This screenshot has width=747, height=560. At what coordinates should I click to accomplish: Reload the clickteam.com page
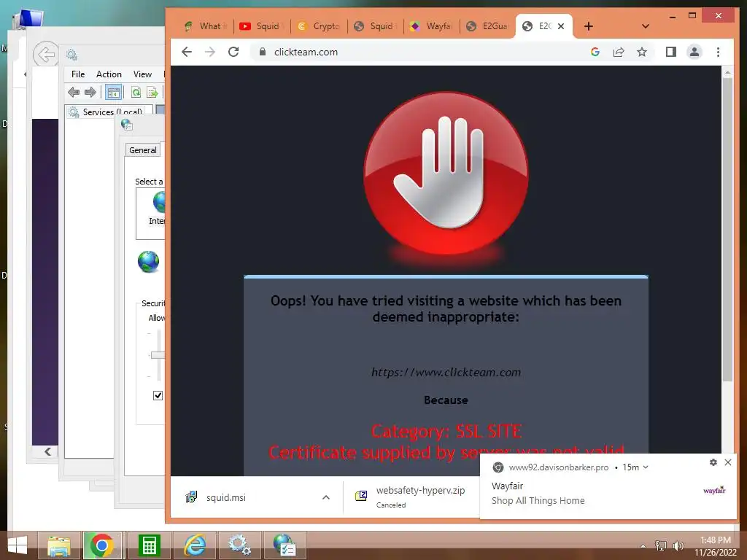click(x=233, y=52)
